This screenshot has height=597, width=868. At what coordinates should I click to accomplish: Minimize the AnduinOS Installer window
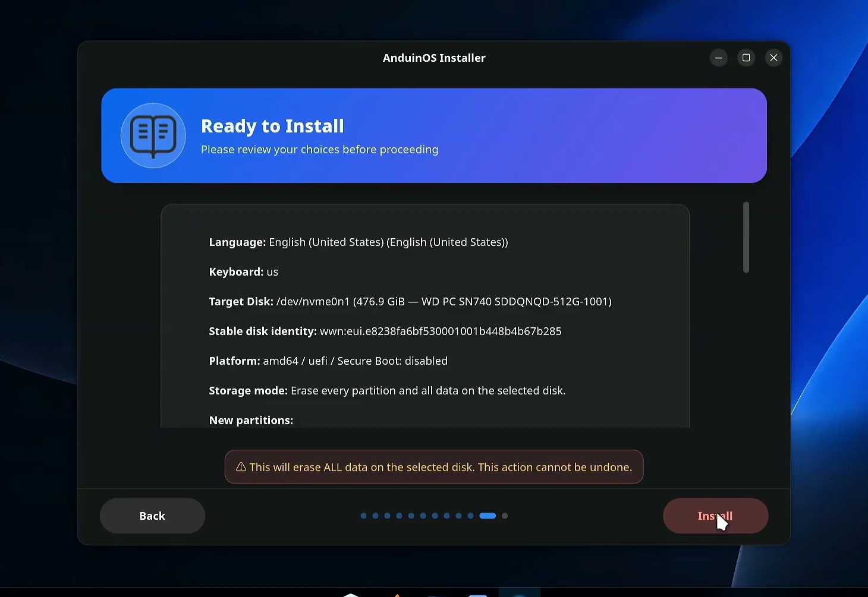[719, 58]
